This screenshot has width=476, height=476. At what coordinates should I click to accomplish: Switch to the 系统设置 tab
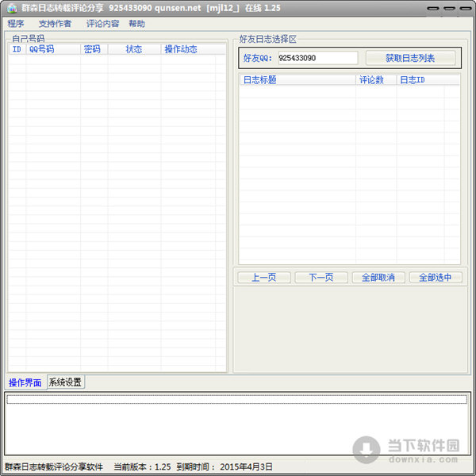(x=65, y=382)
